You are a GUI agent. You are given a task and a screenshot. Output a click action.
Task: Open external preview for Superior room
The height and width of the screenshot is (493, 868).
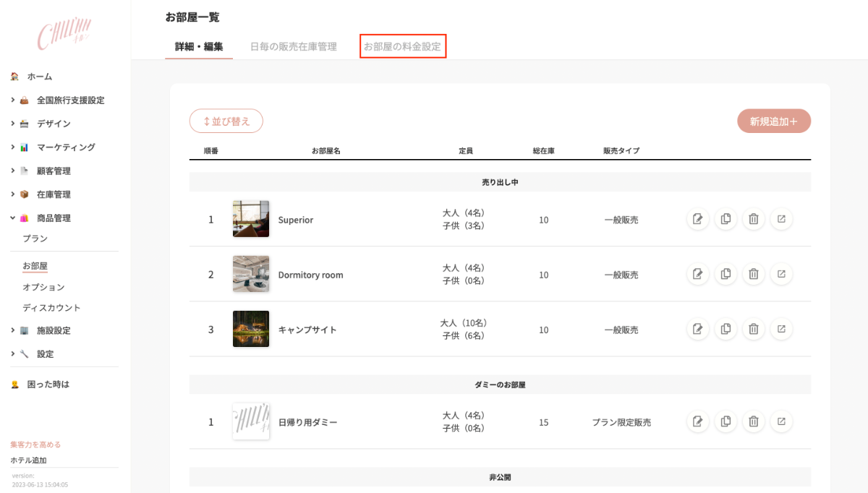[781, 219]
